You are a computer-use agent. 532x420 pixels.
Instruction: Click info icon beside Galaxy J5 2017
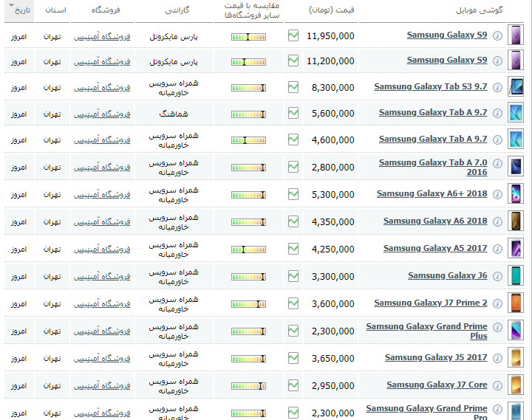pos(498,358)
